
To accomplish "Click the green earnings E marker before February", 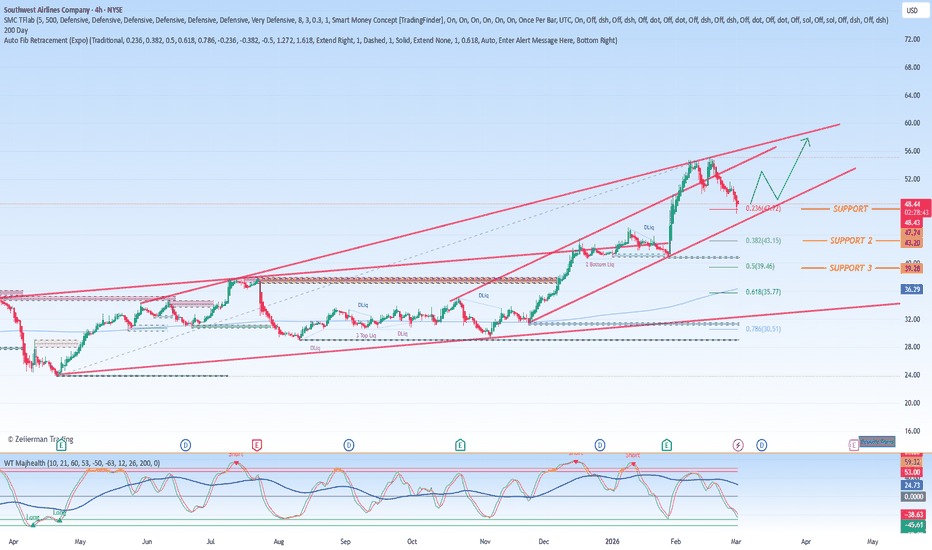I will pos(667,445).
